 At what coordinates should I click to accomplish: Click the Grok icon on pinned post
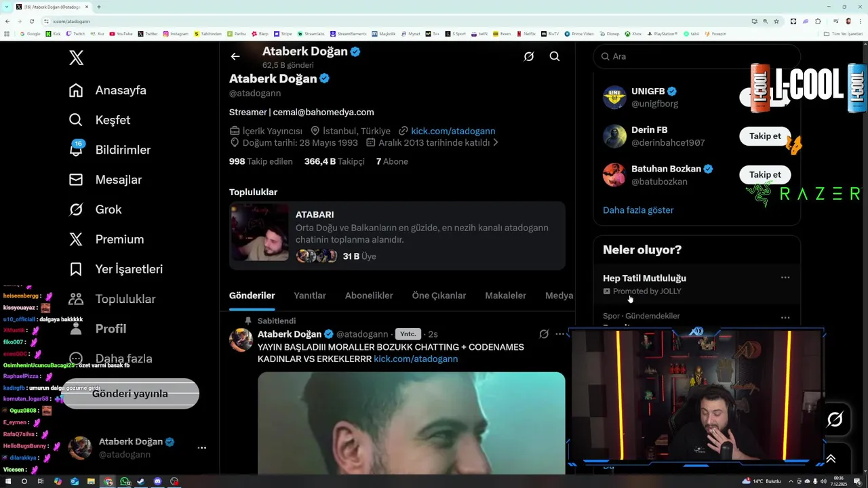point(544,334)
